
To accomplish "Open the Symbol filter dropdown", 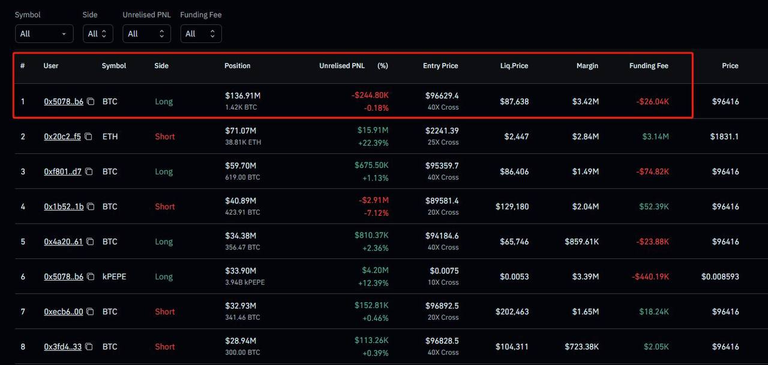I will (44, 34).
